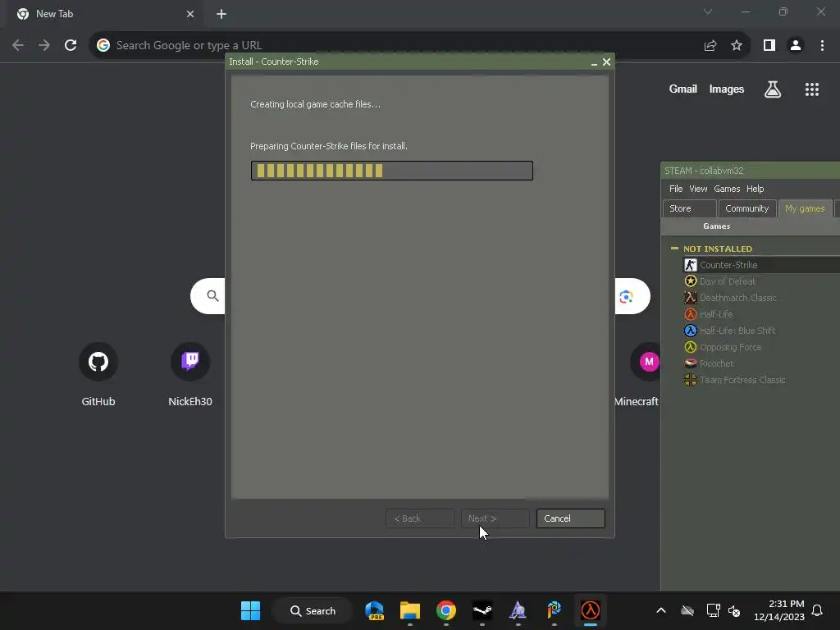Click the back arrow in Chrome

(x=18, y=45)
